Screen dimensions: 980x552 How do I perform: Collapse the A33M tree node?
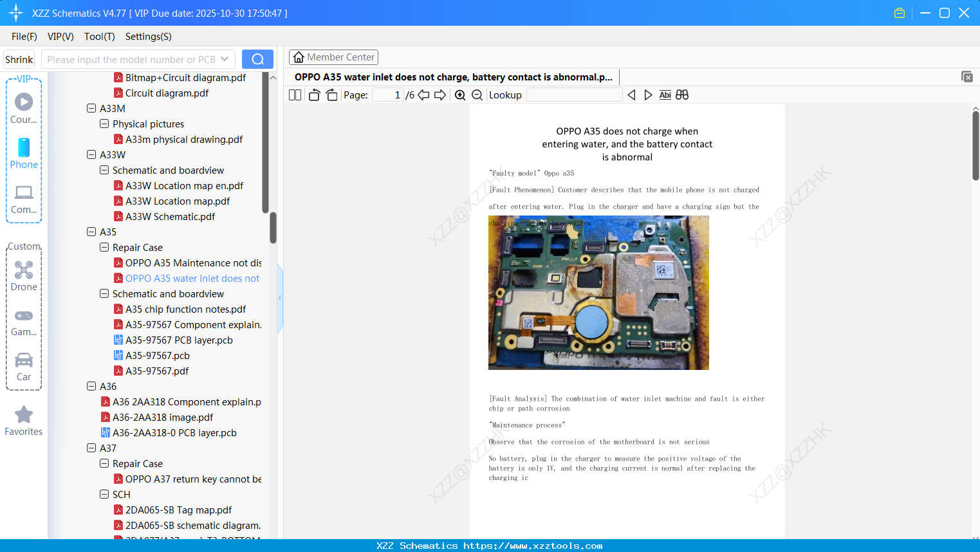tap(91, 108)
